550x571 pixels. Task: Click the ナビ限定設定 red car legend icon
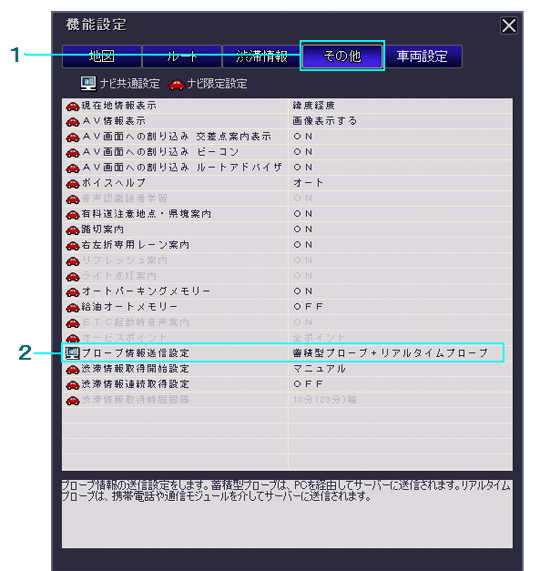tap(176, 85)
